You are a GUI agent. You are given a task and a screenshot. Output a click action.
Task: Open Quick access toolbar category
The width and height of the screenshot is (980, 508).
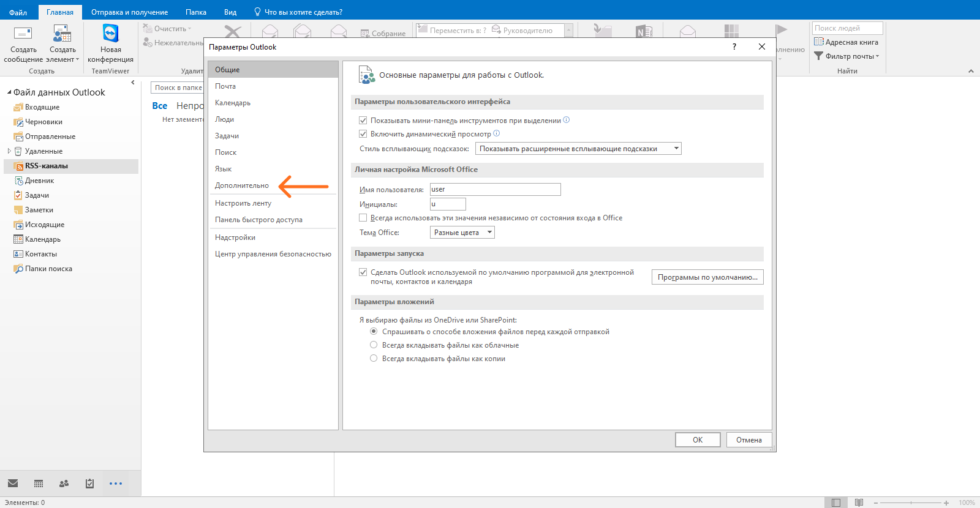pos(273,220)
